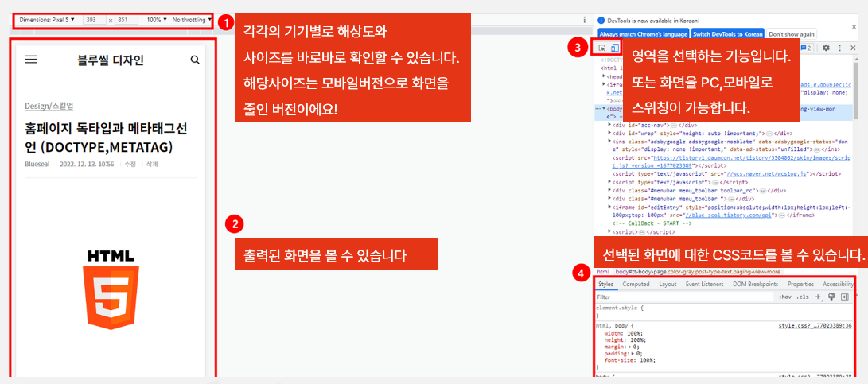Click the rendering emulation paintbrush icon
Viewport: 868px width, 384px height.
click(831, 297)
